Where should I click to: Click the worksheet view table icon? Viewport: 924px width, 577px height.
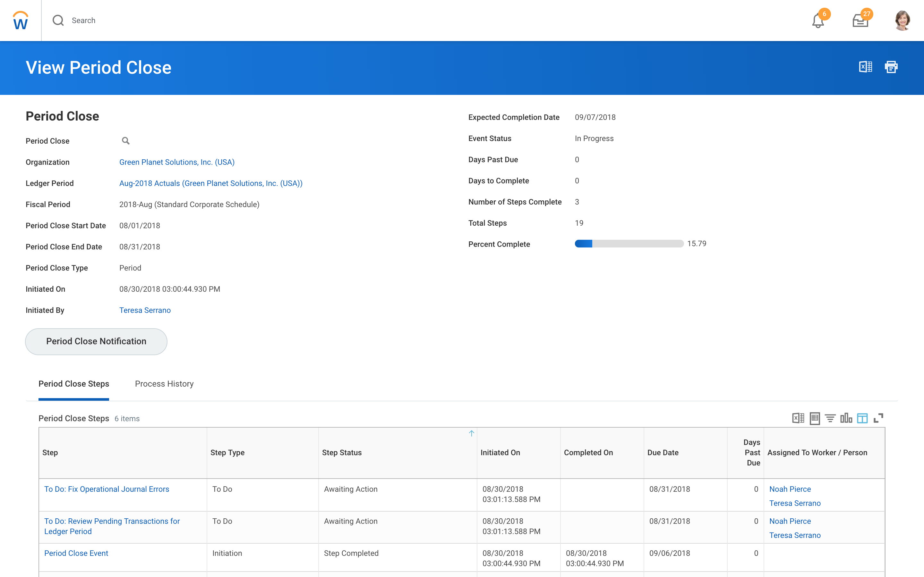coord(814,418)
